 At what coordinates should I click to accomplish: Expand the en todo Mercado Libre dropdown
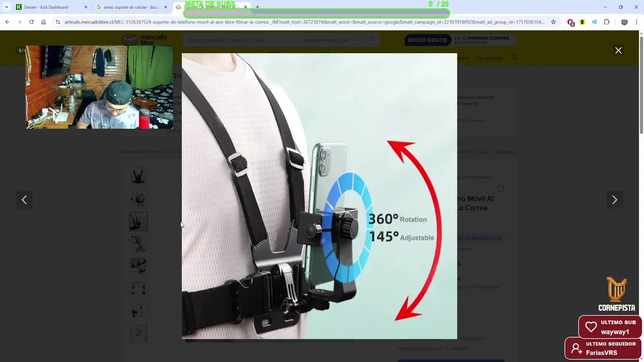pyautogui.click(x=330, y=40)
